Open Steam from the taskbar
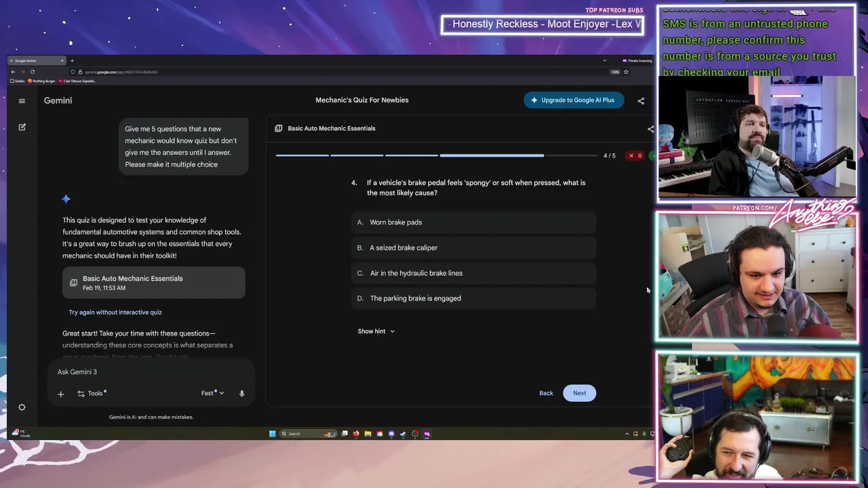The width and height of the screenshot is (868, 488). coord(403,434)
